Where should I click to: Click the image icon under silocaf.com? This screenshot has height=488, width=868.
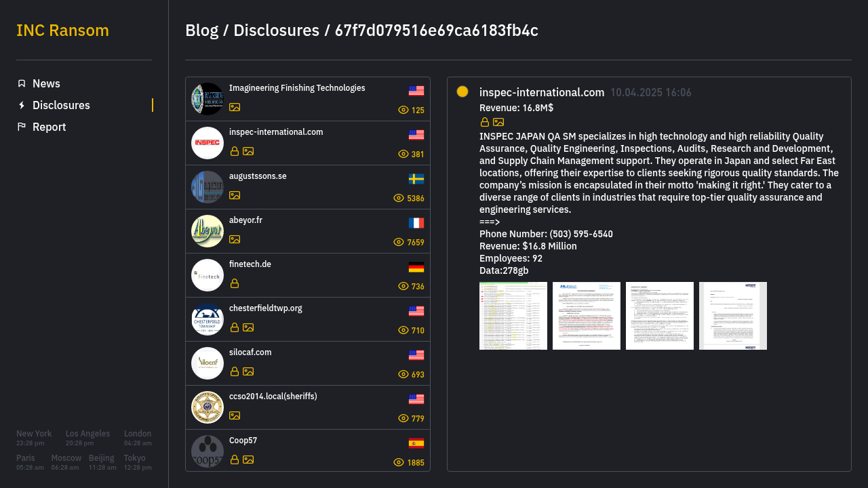click(x=248, y=371)
